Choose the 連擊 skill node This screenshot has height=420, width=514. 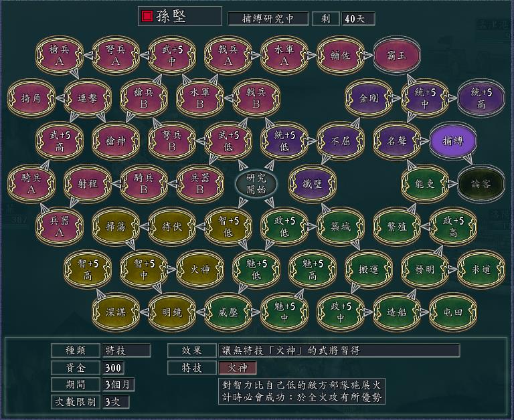88,98
